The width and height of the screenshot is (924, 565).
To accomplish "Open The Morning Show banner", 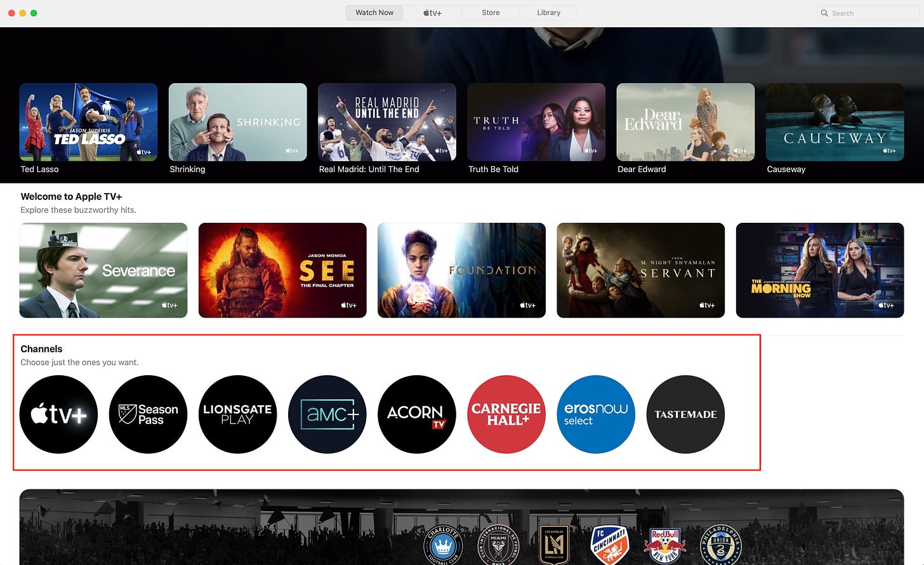I will coord(820,270).
